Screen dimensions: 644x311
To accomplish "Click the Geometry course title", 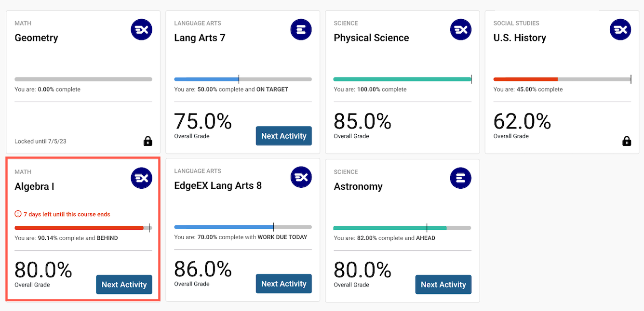I will click(36, 38).
